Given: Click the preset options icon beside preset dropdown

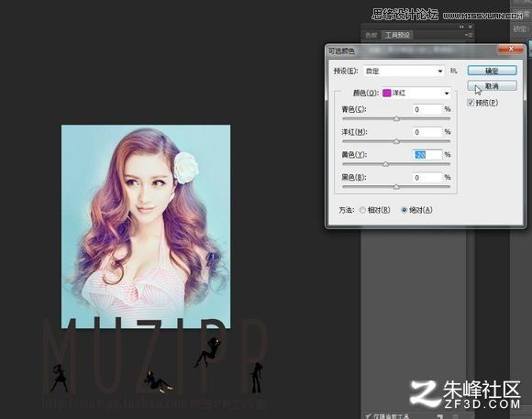Looking at the screenshot, I should click(x=454, y=71).
